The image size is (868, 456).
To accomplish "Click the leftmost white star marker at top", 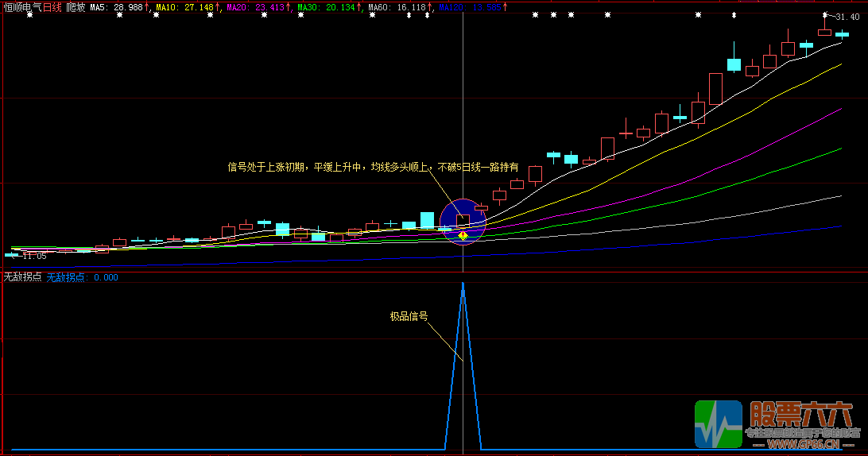I will (x=29, y=15).
